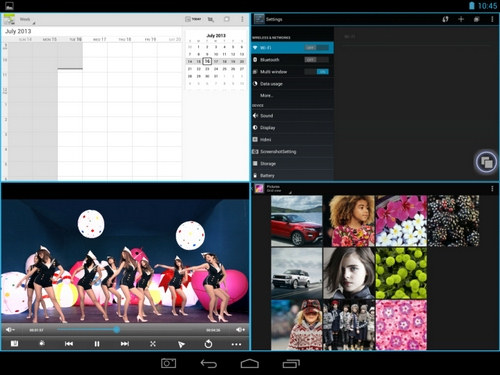This screenshot has width=500, height=375.
Task: Open the pink flower pattern photo
Action: pyautogui.click(x=401, y=325)
